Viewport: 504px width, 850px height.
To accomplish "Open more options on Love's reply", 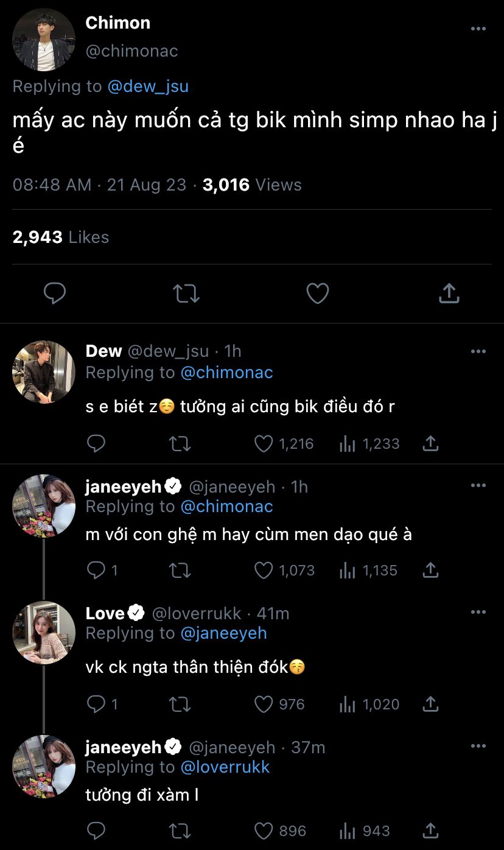I will pos(478,612).
